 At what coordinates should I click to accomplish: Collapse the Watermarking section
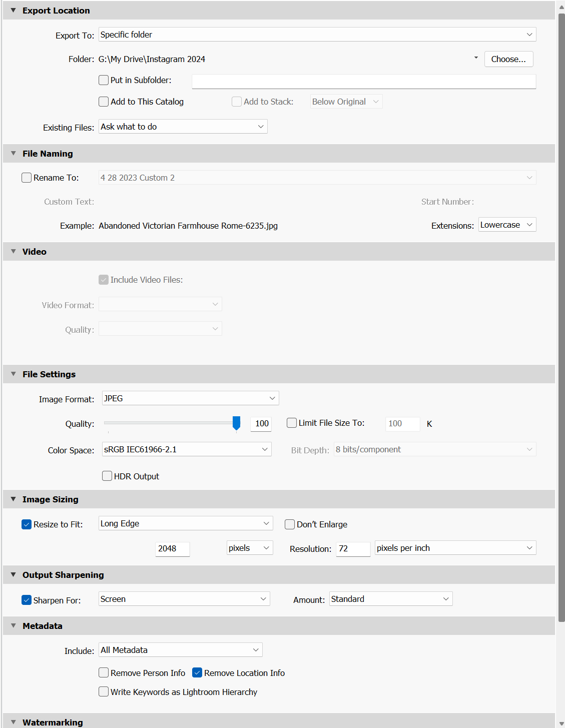[14, 722]
